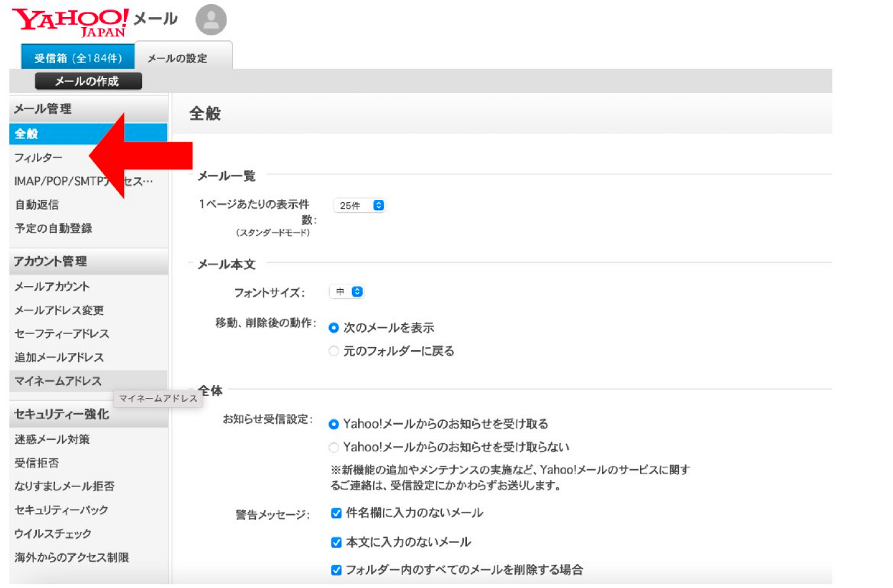Toggle 本文に入力のないメール checkbox
Viewport: 893px width, 588px height.
pos(336,542)
